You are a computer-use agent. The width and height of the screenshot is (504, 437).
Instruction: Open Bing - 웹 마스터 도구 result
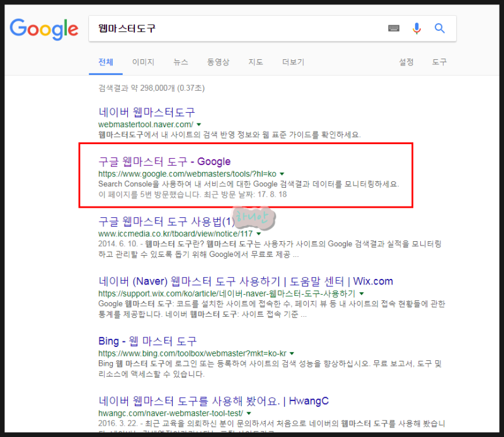(x=147, y=341)
